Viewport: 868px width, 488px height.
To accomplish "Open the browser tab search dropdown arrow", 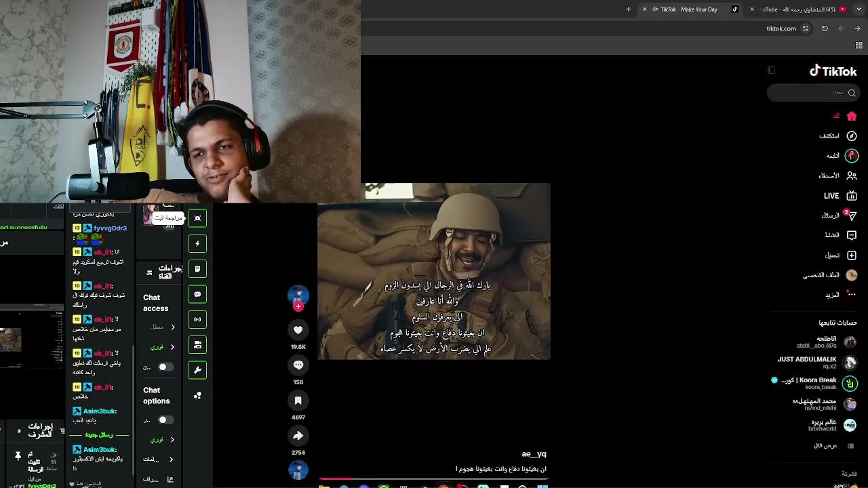I will click(x=859, y=9).
